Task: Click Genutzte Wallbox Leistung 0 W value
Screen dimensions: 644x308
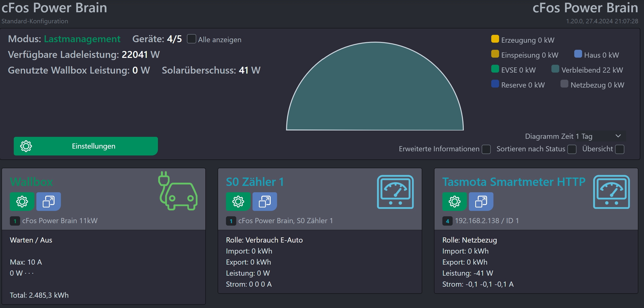Action: coord(141,70)
